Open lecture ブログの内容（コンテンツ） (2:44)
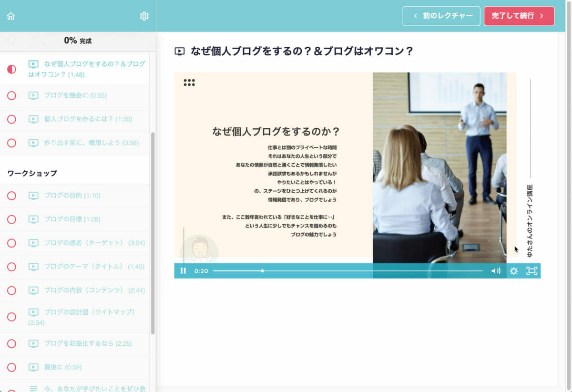The image size is (572, 392). (x=74, y=290)
